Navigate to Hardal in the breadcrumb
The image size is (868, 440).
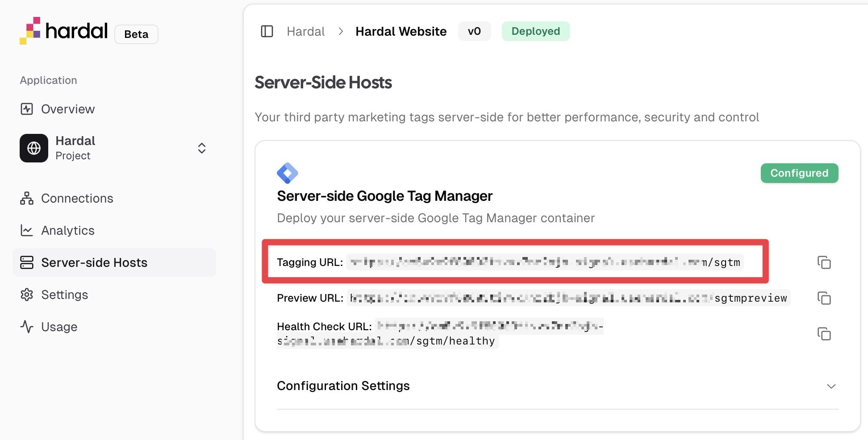[306, 31]
